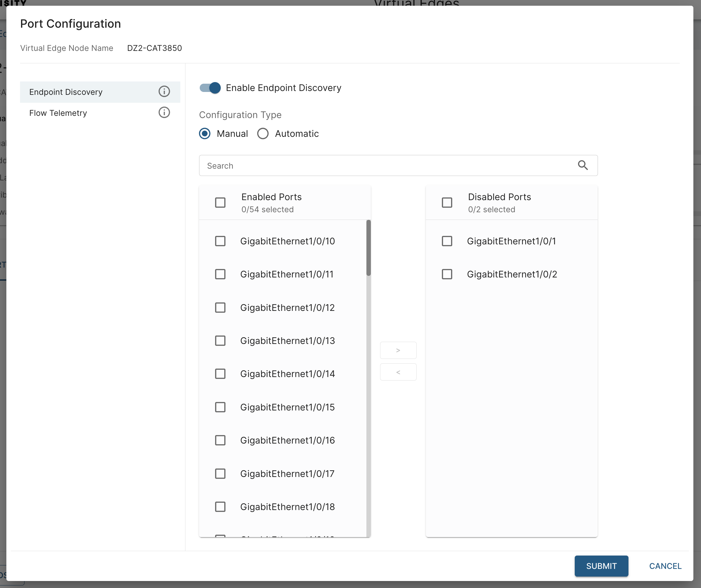
Task: Click the Enabled Ports list scrollbar
Action: pos(369,248)
